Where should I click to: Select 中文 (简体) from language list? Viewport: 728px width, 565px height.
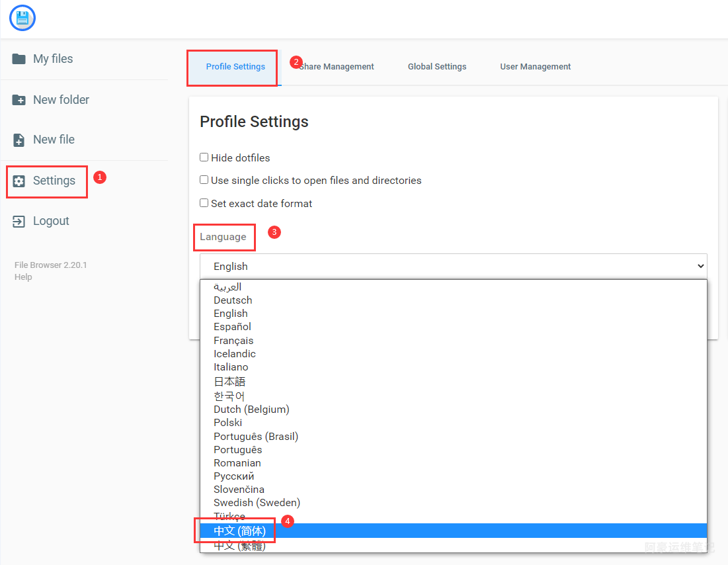pos(239,531)
